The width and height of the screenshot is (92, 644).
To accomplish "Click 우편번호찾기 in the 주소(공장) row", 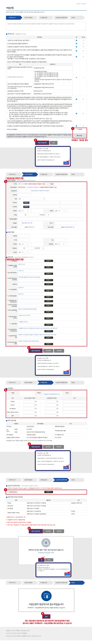I will [x=26, y=207].
